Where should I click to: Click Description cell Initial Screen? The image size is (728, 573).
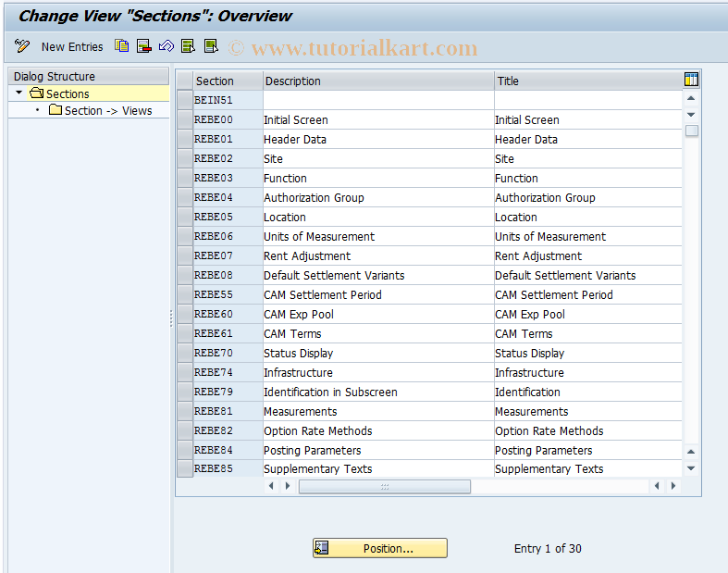(378, 120)
